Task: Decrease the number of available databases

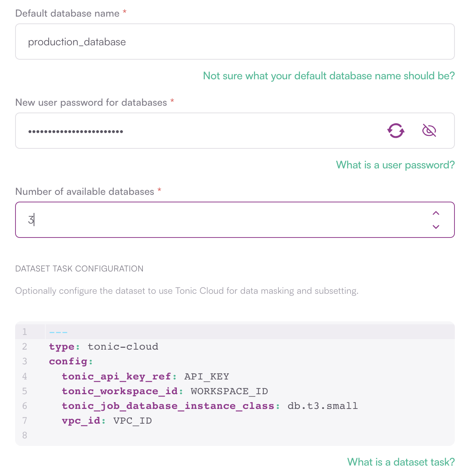Action: coord(436,227)
